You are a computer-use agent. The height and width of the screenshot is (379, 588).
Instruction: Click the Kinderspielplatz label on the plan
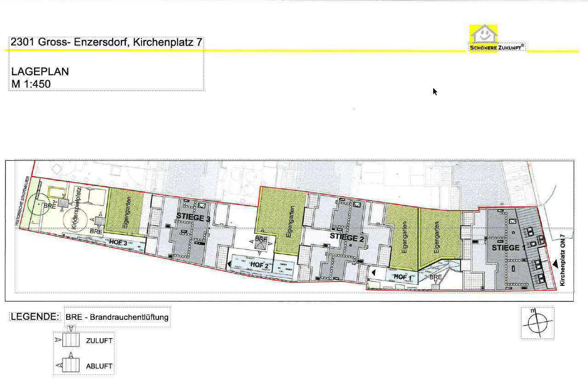tap(77, 206)
